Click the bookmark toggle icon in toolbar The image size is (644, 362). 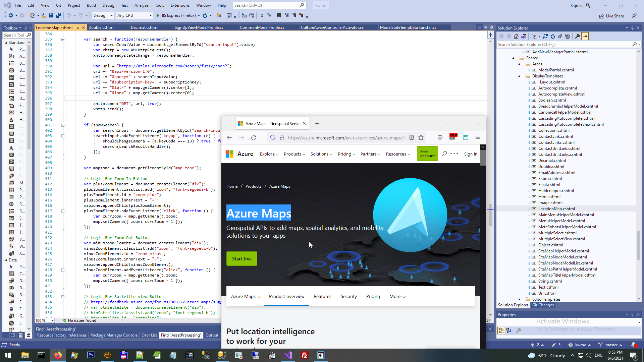coord(279,15)
